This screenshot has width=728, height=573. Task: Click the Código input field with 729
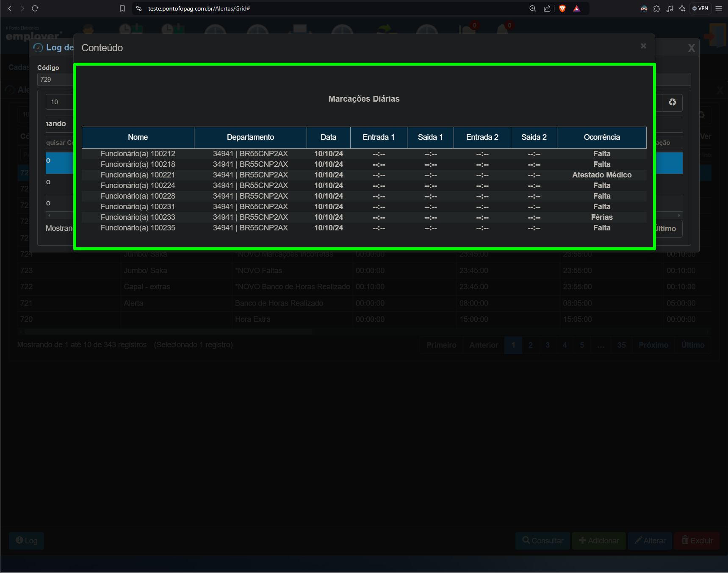click(x=56, y=80)
